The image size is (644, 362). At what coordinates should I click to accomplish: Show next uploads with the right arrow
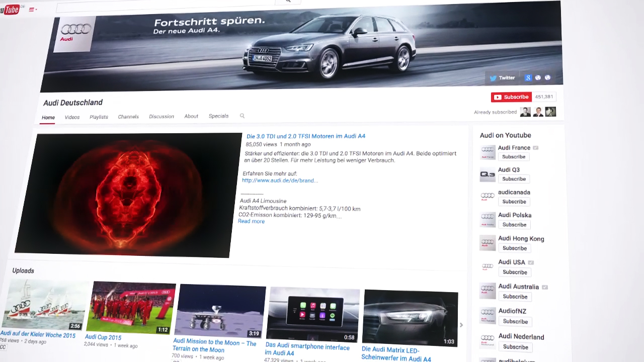click(x=461, y=325)
